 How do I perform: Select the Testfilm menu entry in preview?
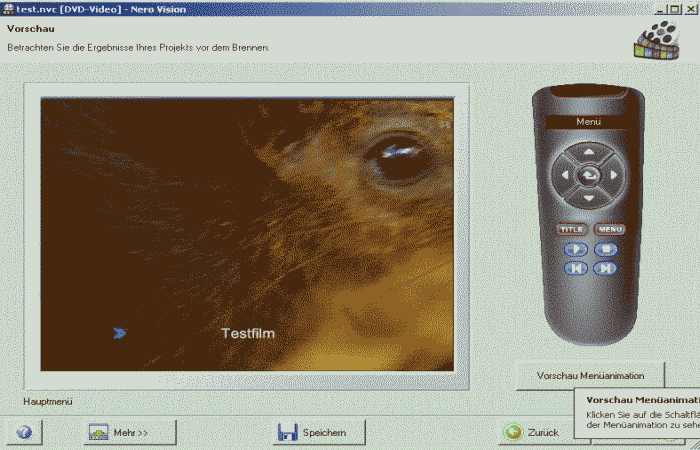coord(247,333)
